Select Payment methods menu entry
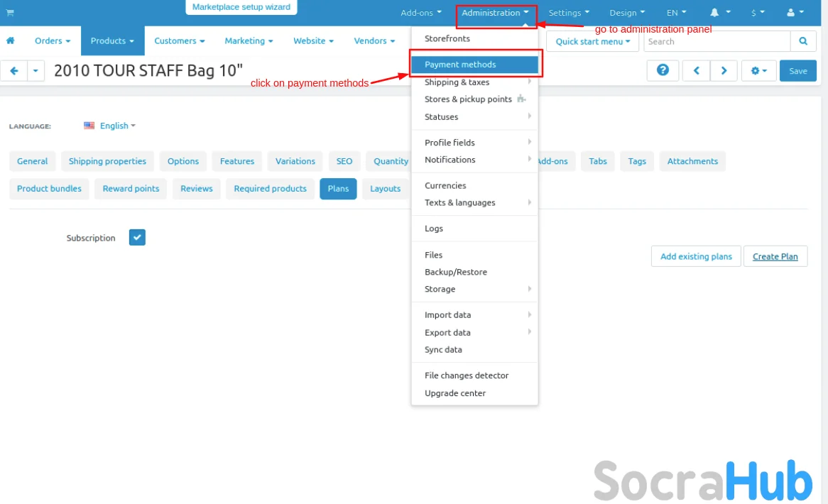This screenshot has width=828, height=504. pos(474,65)
